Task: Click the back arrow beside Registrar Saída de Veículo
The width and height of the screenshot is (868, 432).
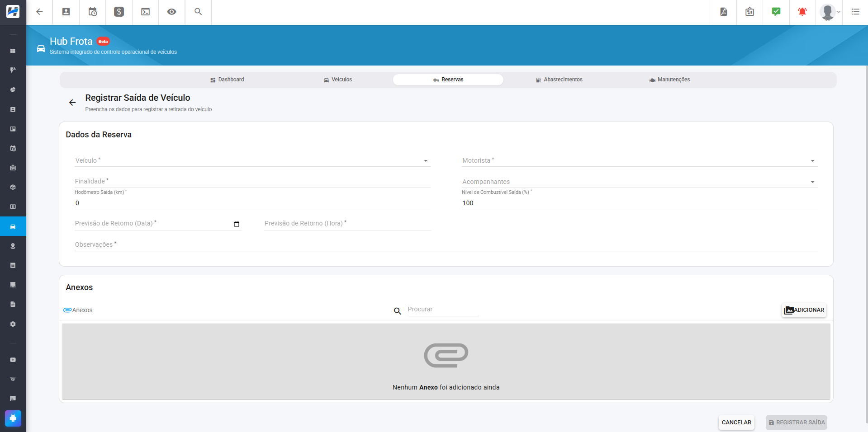Action: click(72, 103)
